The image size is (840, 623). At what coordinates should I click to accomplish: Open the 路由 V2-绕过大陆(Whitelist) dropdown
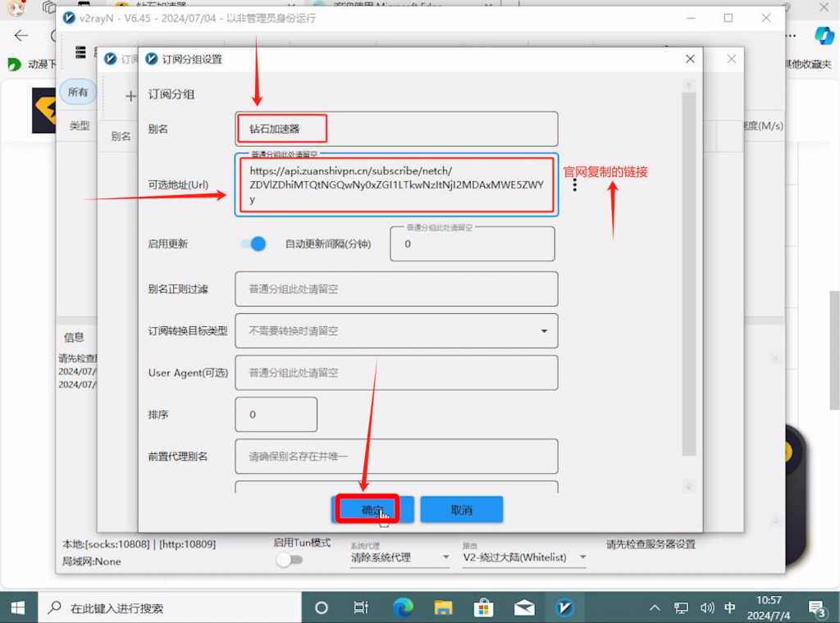pos(524,557)
